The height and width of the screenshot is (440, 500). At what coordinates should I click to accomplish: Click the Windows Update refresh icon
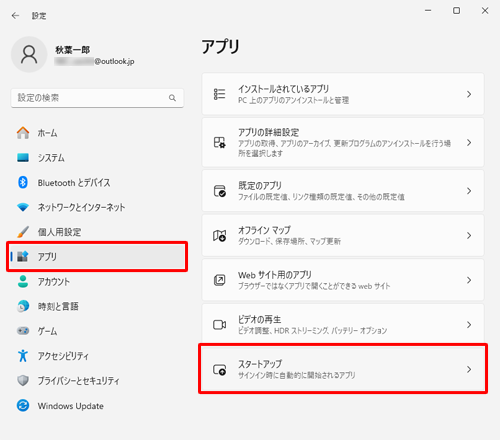pyautogui.click(x=23, y=405)
